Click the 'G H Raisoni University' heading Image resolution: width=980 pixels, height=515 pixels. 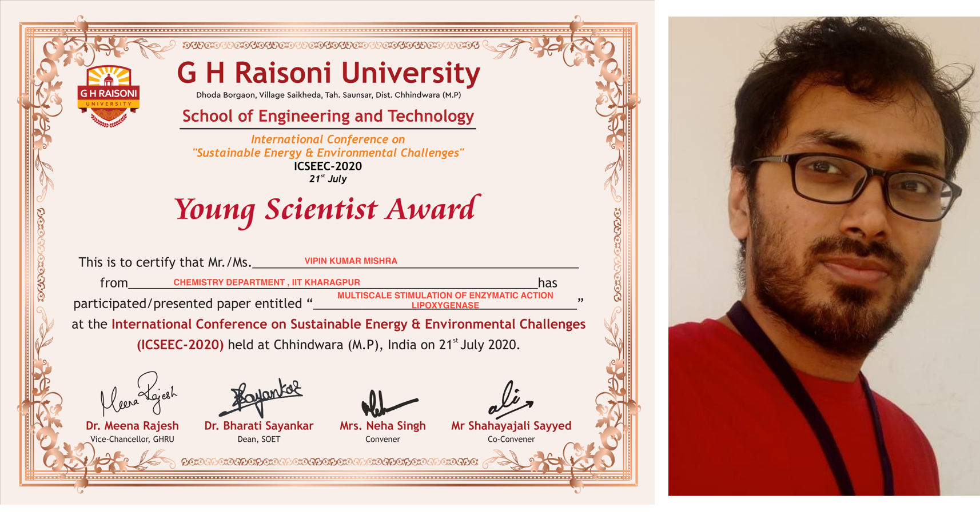click(328, 73)
